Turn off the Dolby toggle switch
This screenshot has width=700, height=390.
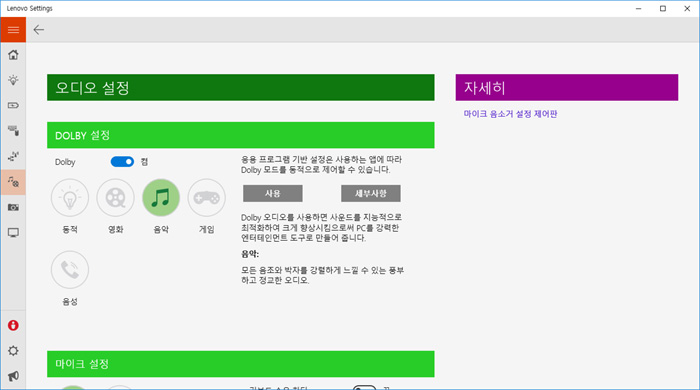122,162
